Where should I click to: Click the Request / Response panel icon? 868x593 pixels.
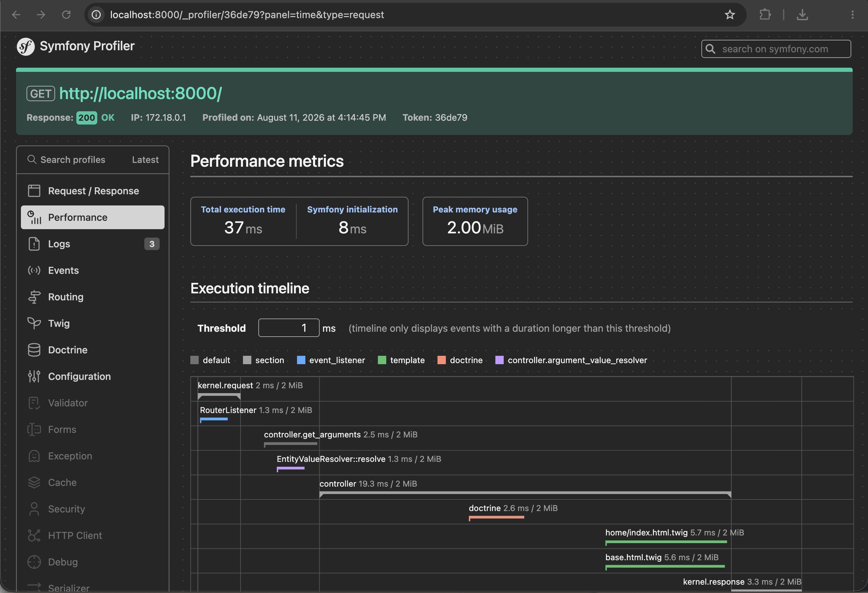[x=34, y=190]
